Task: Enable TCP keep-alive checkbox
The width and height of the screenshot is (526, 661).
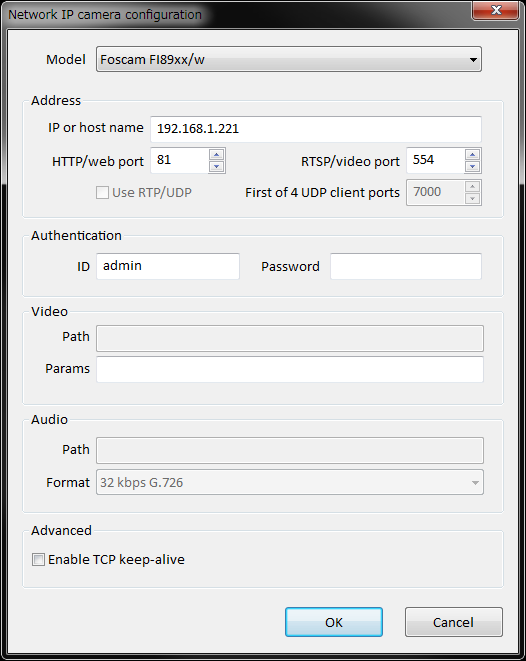Action: pyautogui.click(x=38, y=560)
